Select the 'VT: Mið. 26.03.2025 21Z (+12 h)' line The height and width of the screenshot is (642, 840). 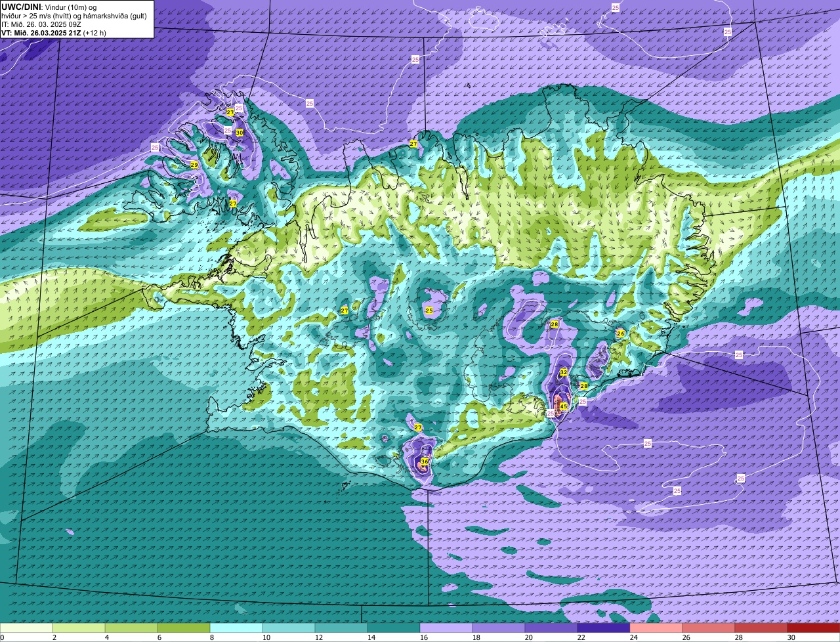point(54,33)
